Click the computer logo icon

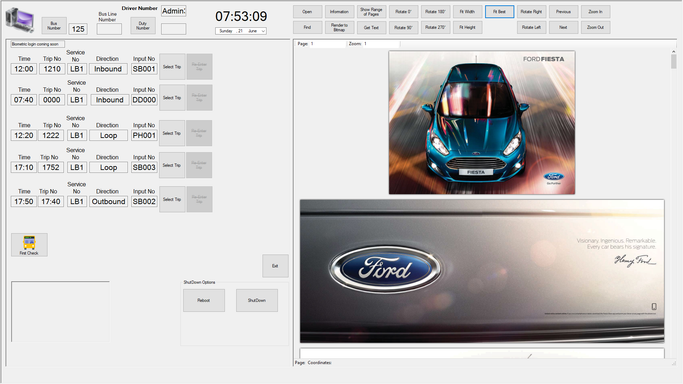20,20
